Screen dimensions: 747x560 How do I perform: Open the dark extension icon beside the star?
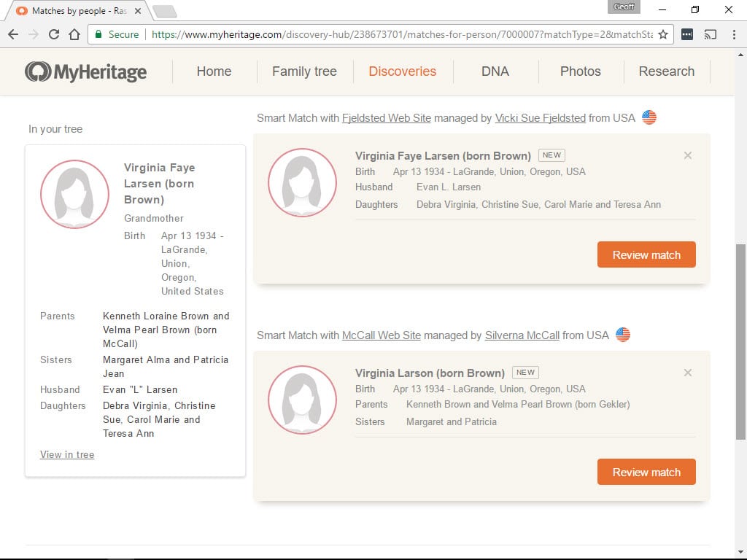tap(687, 34)
